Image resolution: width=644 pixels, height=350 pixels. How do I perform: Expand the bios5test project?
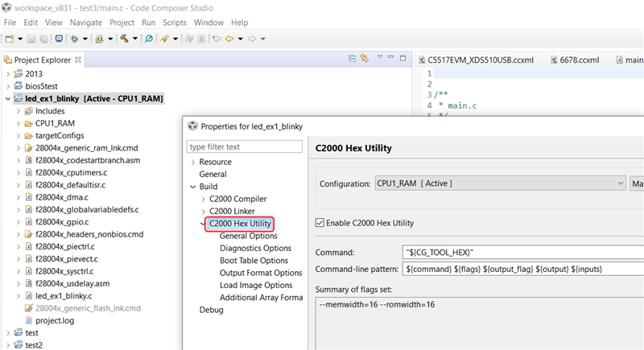tap(8, 87)
